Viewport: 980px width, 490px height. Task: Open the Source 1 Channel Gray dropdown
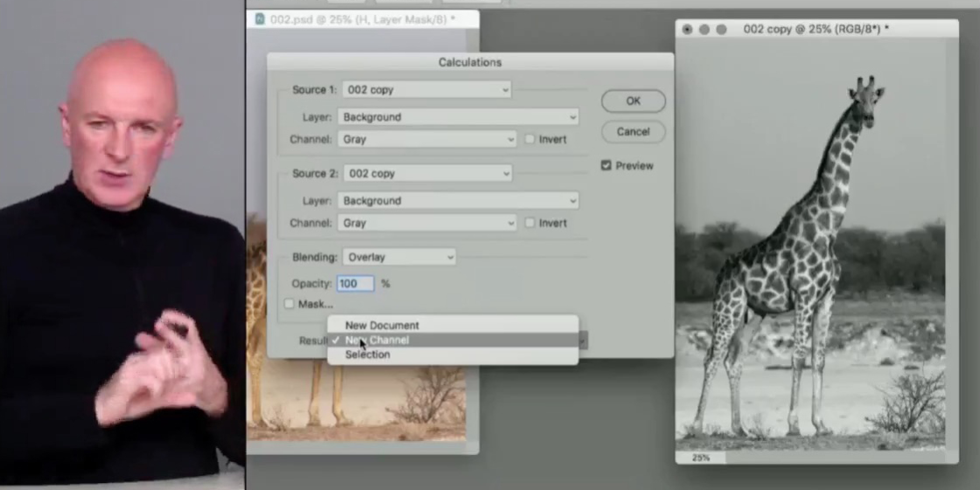[427, 139]
